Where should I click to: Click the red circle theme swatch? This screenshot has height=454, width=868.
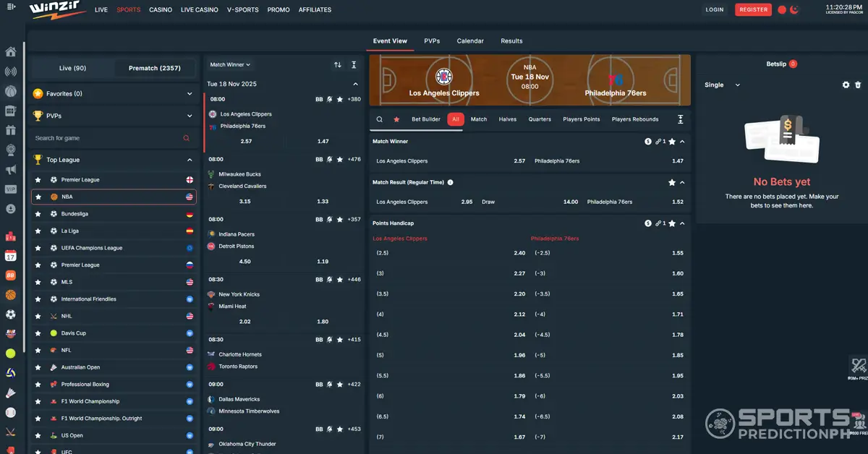click(782, 10)
